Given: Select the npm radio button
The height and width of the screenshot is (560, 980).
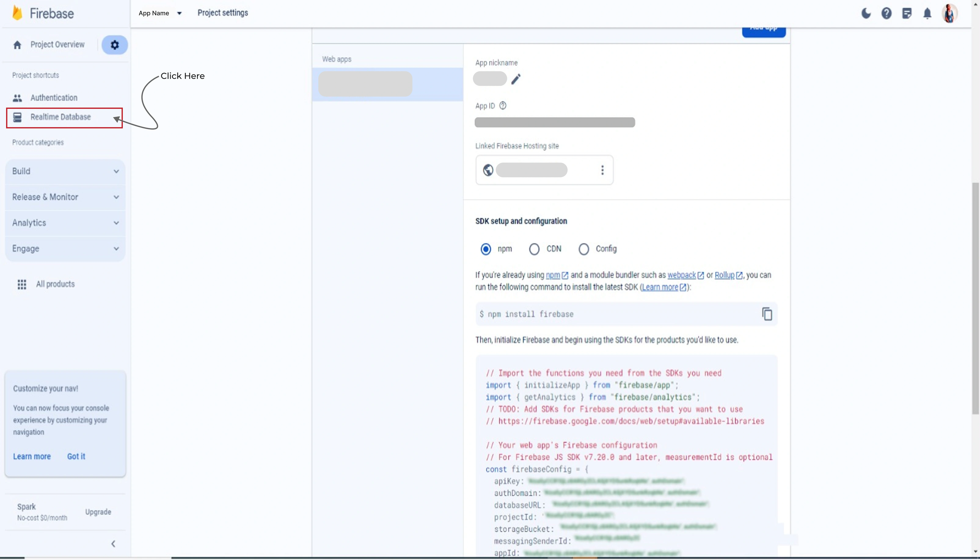Looking at the screenshot, I should tap(486, 249).
